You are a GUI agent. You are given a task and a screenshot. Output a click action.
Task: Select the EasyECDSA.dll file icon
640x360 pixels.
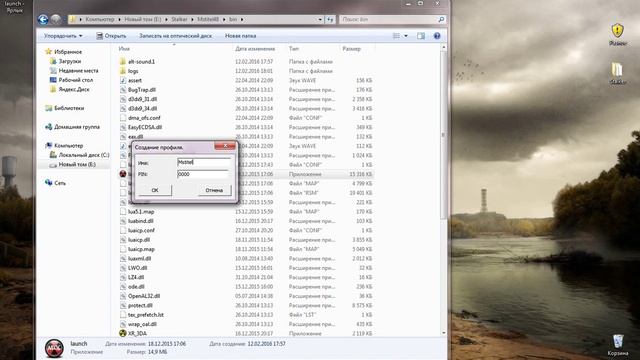[123, 127]
